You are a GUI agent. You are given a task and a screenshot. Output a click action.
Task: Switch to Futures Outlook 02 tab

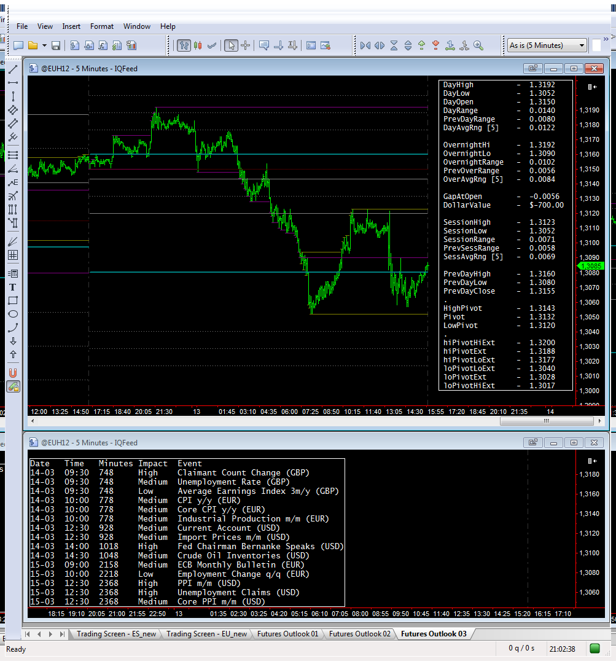pyautogui.click(x=360, y=633)
